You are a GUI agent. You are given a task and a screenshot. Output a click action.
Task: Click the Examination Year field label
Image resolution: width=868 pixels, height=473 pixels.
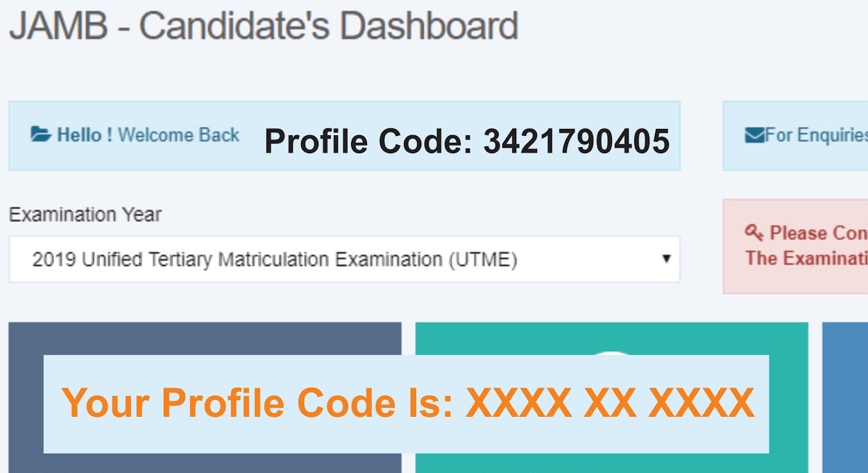click(x=85, y=215)
